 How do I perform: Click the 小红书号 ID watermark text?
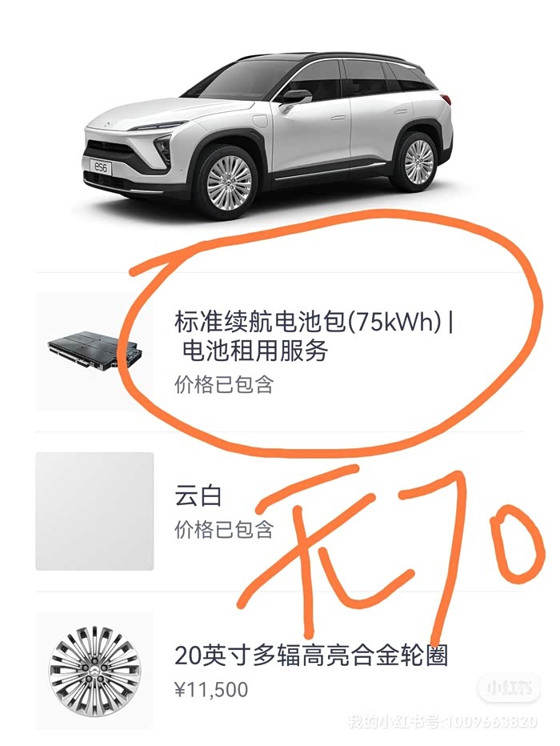click(442, 722)
